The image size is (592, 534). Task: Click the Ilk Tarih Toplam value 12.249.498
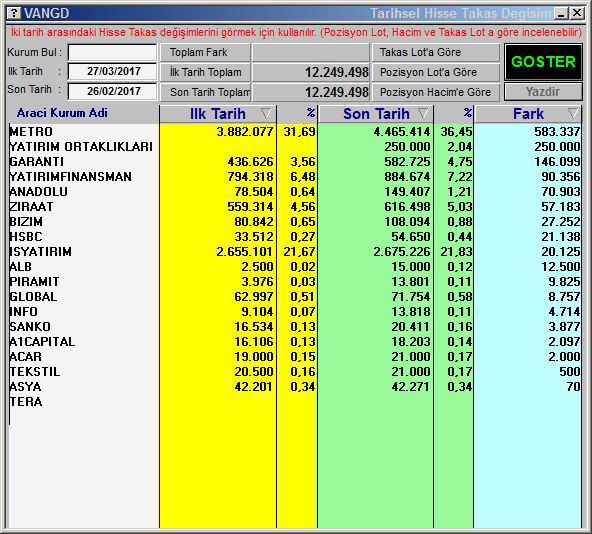[x=337, y=72]
